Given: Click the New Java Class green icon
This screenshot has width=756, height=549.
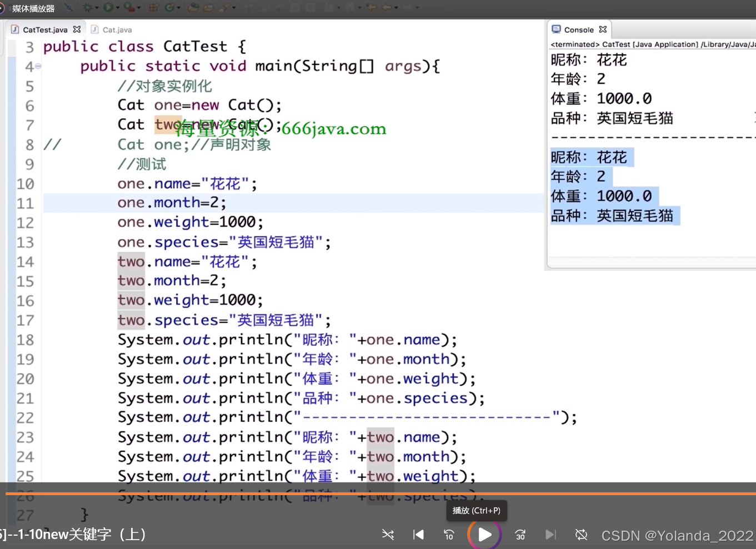Looking at the screenshot, I should [x=169, y=7].
